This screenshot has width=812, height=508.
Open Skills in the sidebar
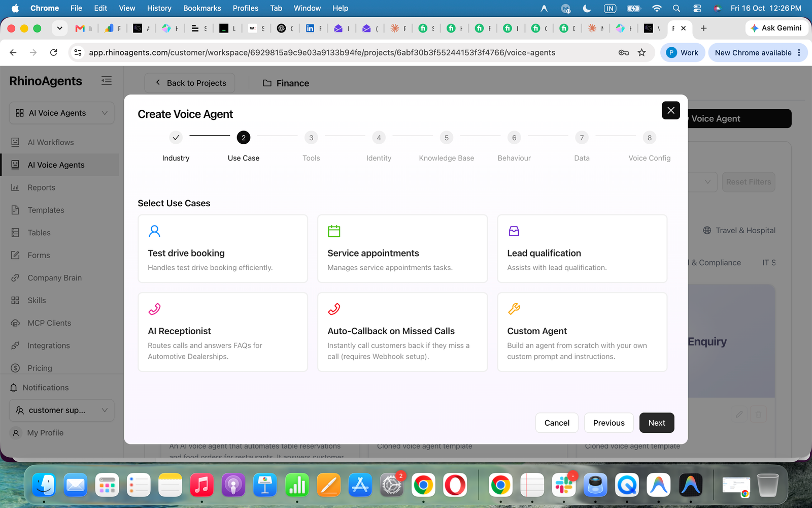point(37,300)
